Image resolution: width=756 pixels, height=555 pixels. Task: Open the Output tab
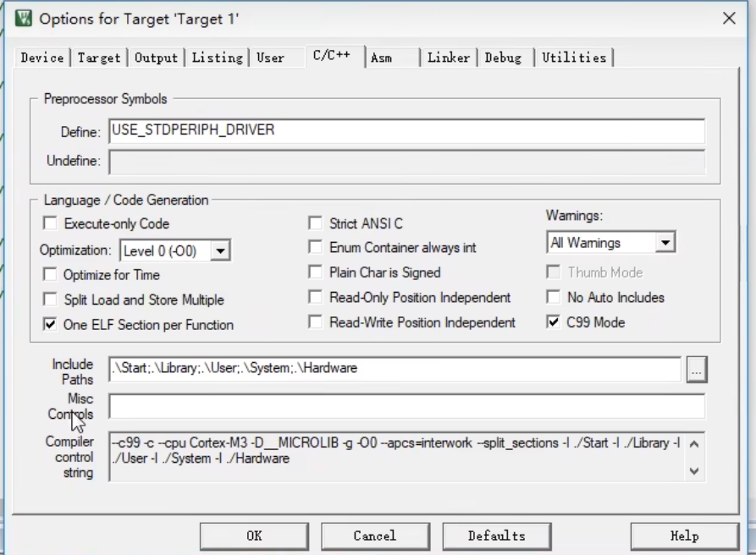(156, 58)
